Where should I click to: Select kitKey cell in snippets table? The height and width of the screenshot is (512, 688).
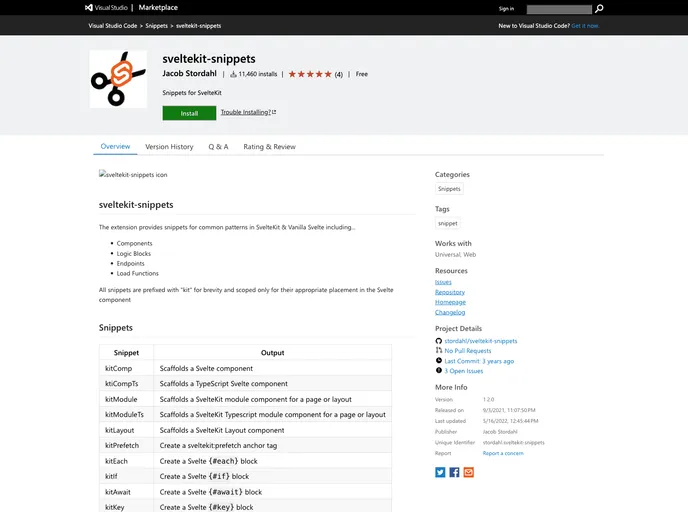coord(126,507)
